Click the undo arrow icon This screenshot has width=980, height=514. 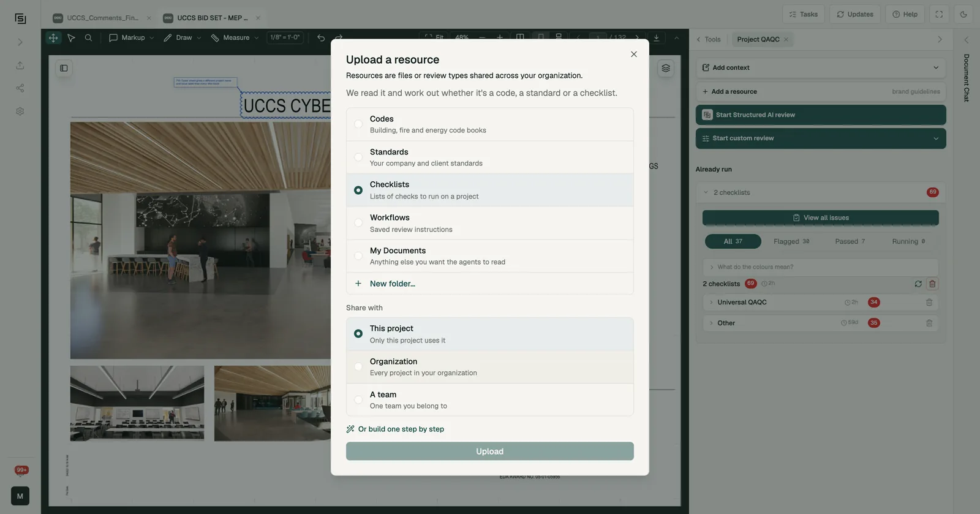coord(321,38)
